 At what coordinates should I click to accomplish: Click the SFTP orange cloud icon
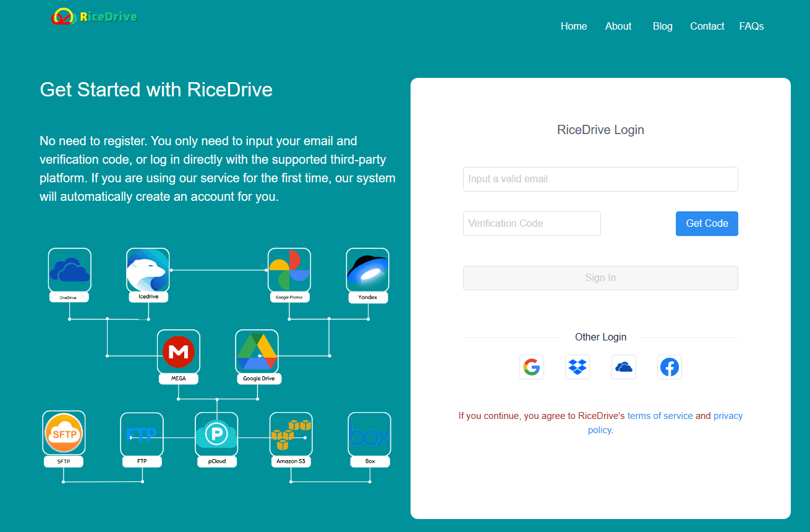coord(64,433)
